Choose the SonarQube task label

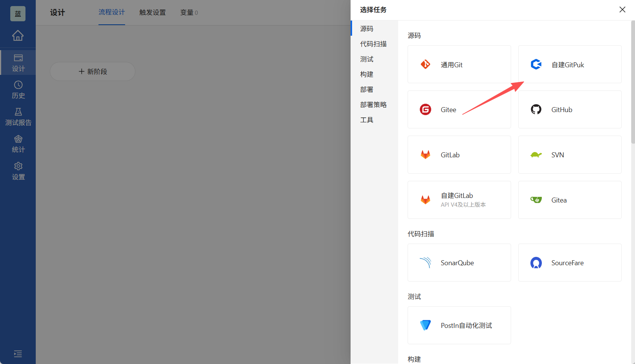[457, 263]
